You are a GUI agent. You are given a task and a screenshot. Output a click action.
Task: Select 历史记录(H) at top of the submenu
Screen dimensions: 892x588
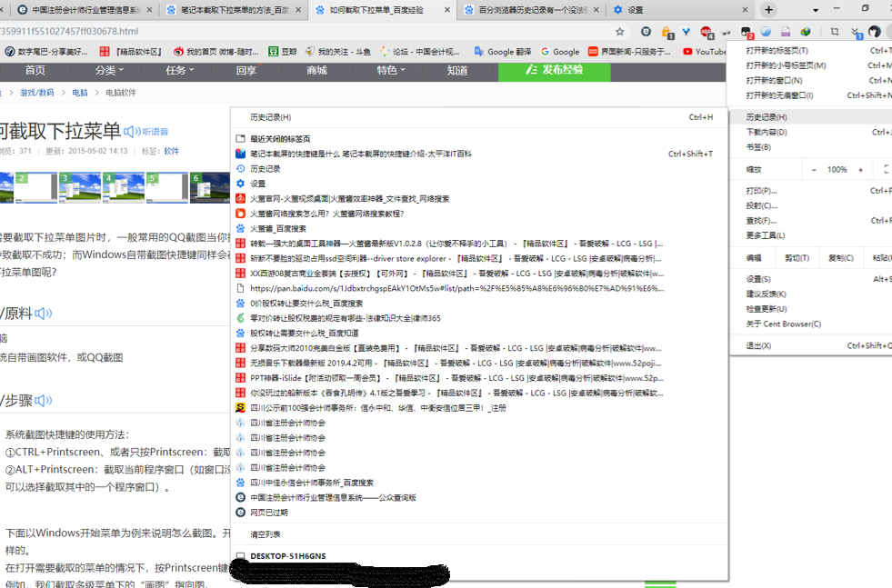479,117
